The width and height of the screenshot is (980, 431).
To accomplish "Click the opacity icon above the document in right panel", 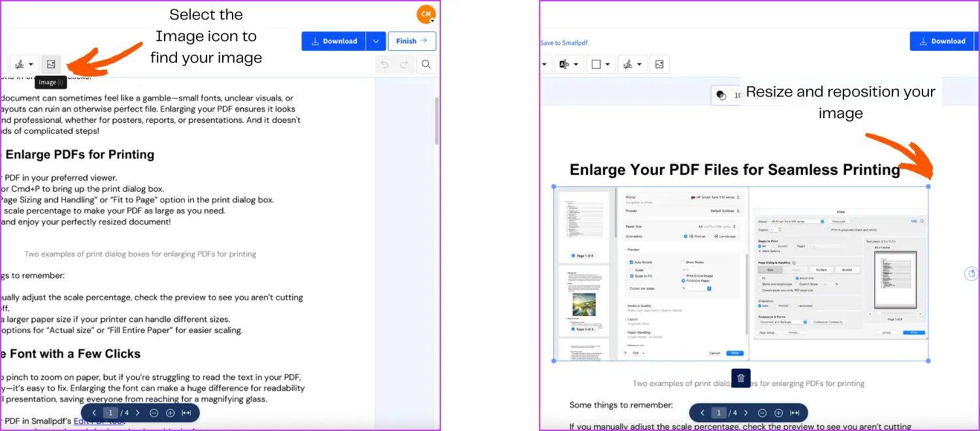I will (x=721, y=95).
